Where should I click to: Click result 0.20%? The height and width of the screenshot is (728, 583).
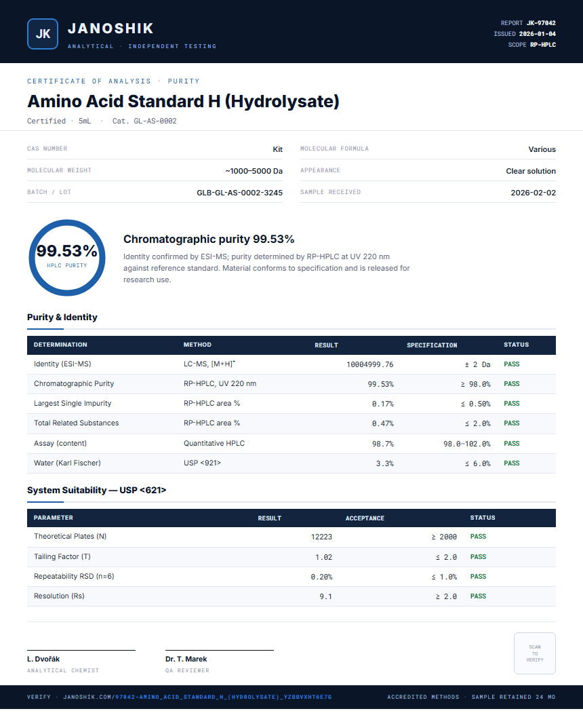click(x=321, y=577)
